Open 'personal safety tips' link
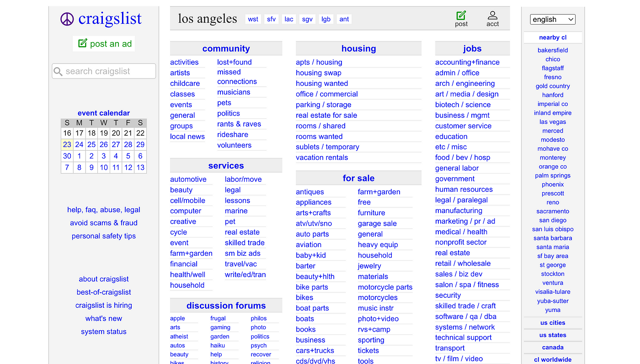Image resolution: width=640 pixels, height=364 pixels. (104, 236)
